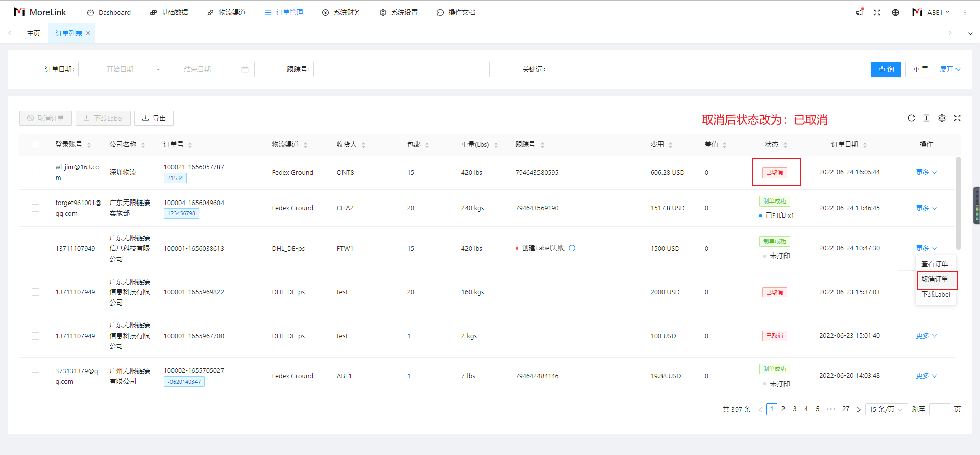The image size is (980, 455).
Task: Check the select-all header checkbox
Action: coord(35,144)
